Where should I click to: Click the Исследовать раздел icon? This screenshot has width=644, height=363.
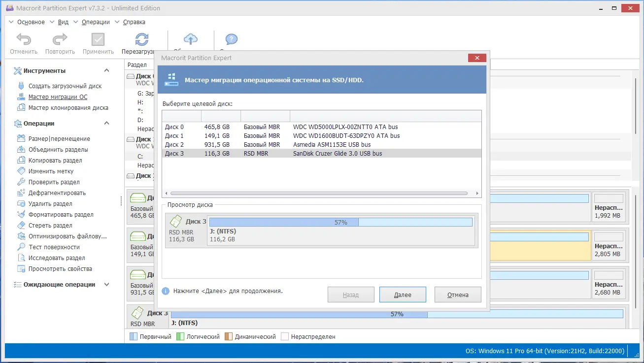pos(21,258)
